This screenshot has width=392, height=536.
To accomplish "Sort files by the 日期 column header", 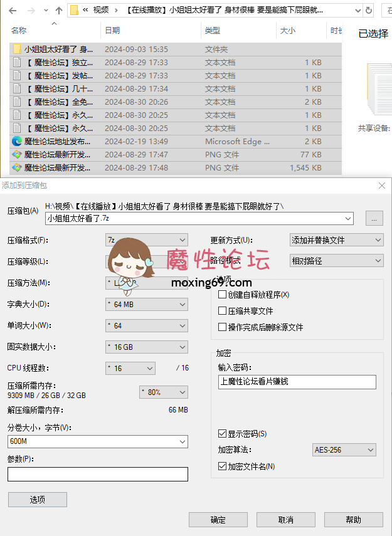I will point(113,31).
